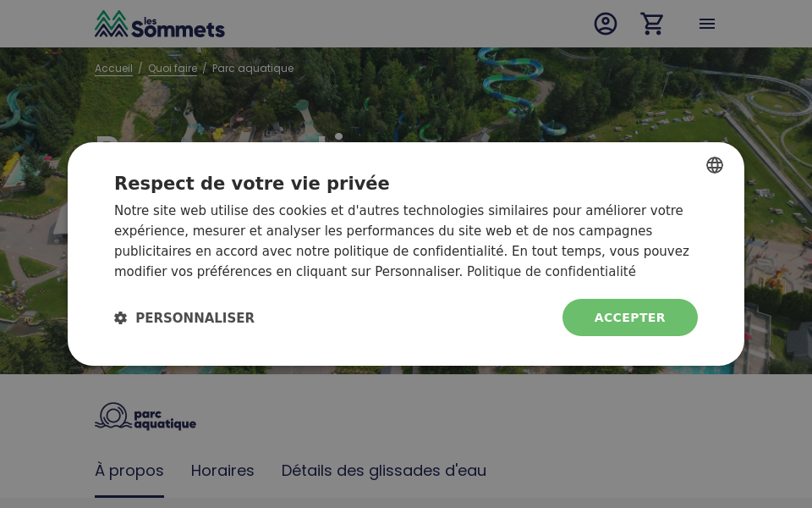Click the parc aquatique wave logo
Image resolution: width=812 pixels, height=508 pixels.
112,416
